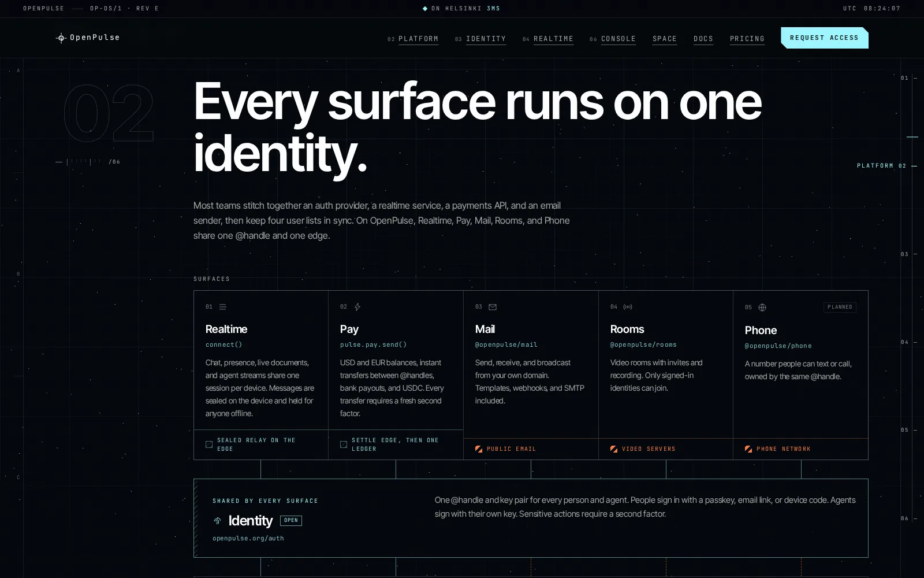924x578 pixels.
Task: Click the list icon on Realtime card
Action: [x=223, y=307]
